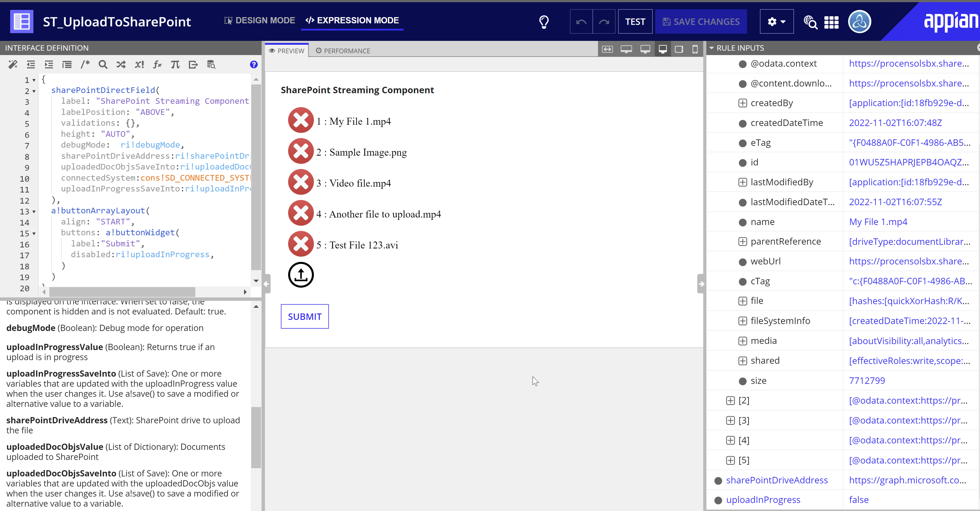Select the phone preview size icon
980x511 pixels.
(x=695, y=50)
